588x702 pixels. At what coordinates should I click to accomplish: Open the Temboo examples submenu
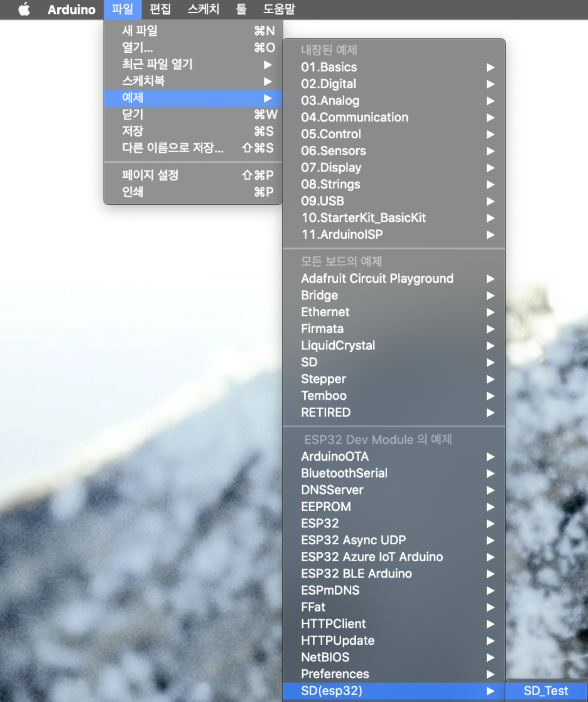coord(394,396)
